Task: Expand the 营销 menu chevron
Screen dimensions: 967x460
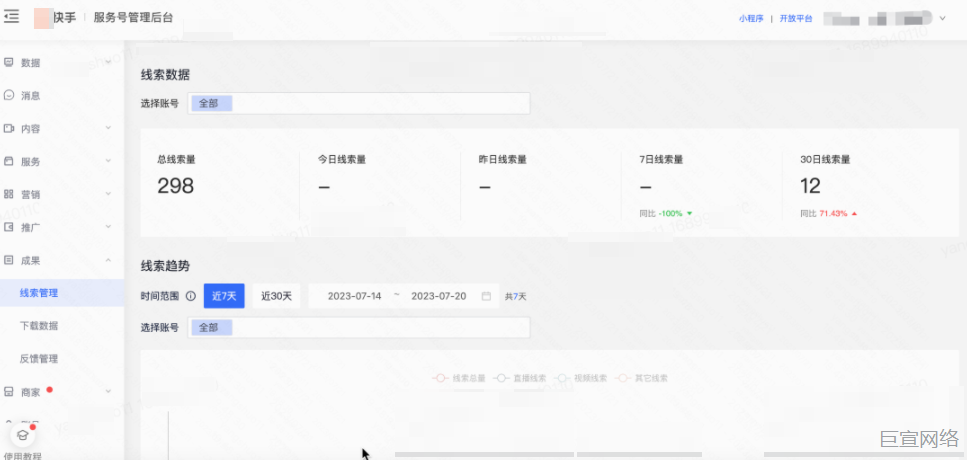Action: click(x=108, y=194)
